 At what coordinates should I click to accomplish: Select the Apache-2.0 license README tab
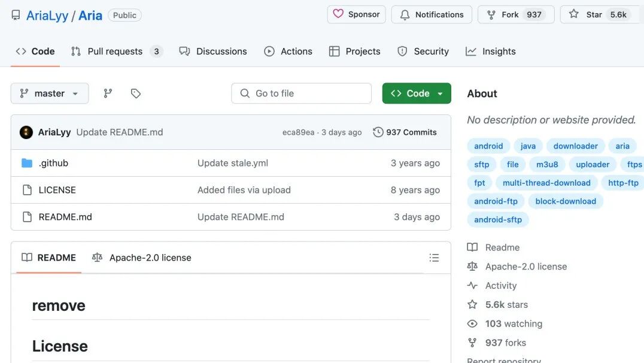pos(142,258)
